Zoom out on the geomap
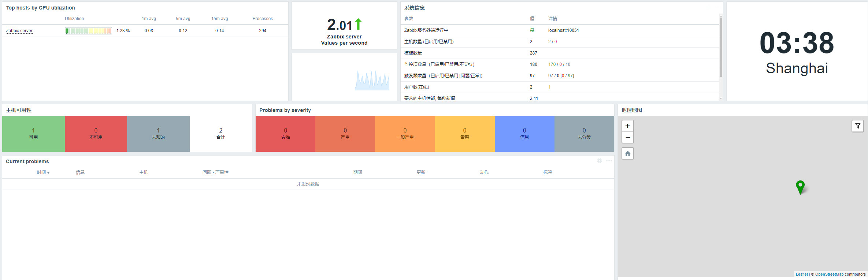The image size is (868, 280). [628, 137]
